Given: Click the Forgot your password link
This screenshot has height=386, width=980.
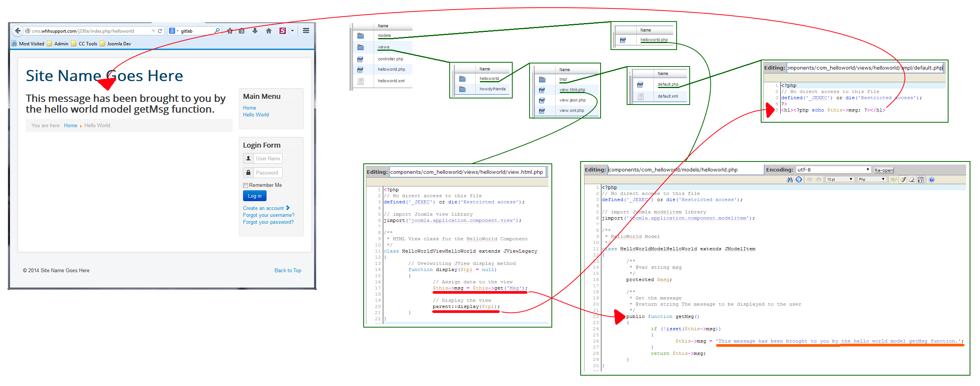Looking at the screenshot, I should pos(268,222).
